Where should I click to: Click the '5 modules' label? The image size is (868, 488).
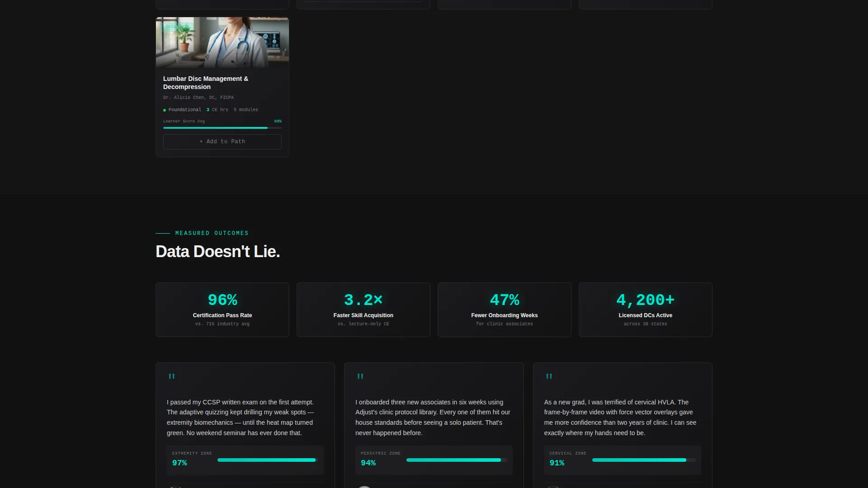246,110
